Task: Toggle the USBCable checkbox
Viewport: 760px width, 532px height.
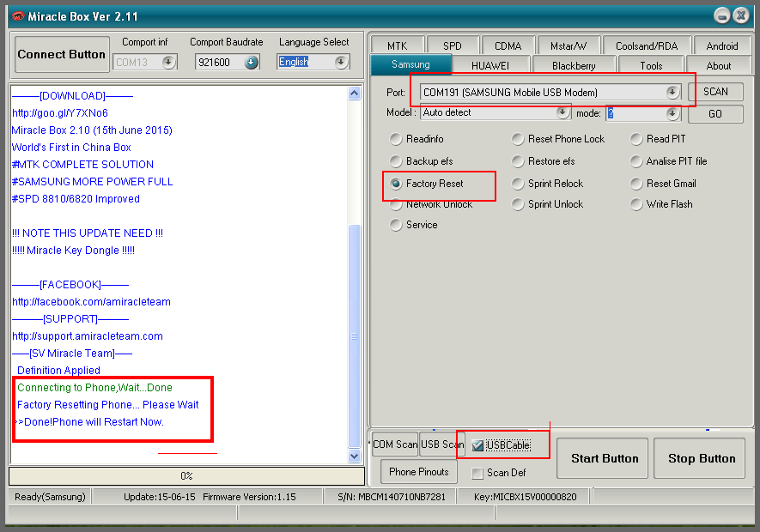Action: 477,445
